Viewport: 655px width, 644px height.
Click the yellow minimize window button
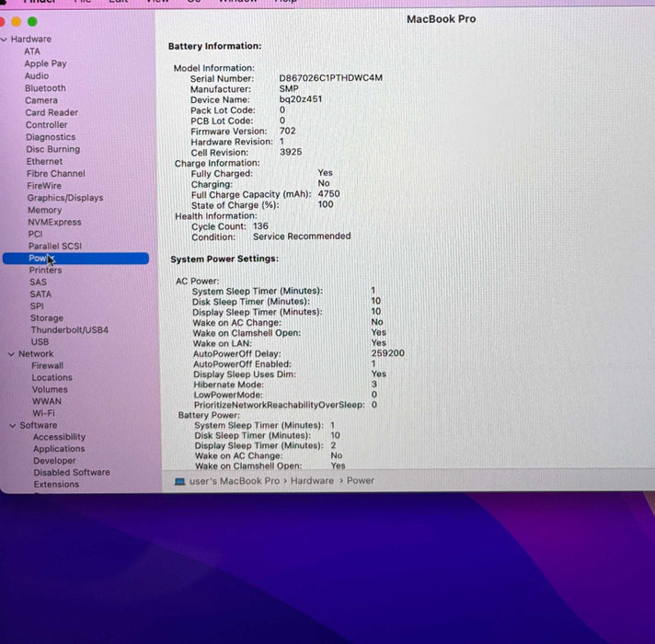click(17, 22)
